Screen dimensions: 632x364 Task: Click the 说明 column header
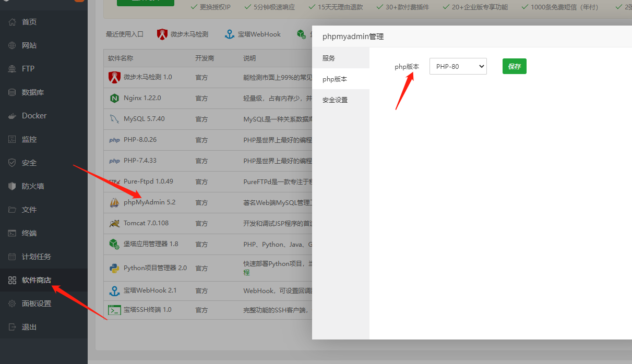pos(249,58)
